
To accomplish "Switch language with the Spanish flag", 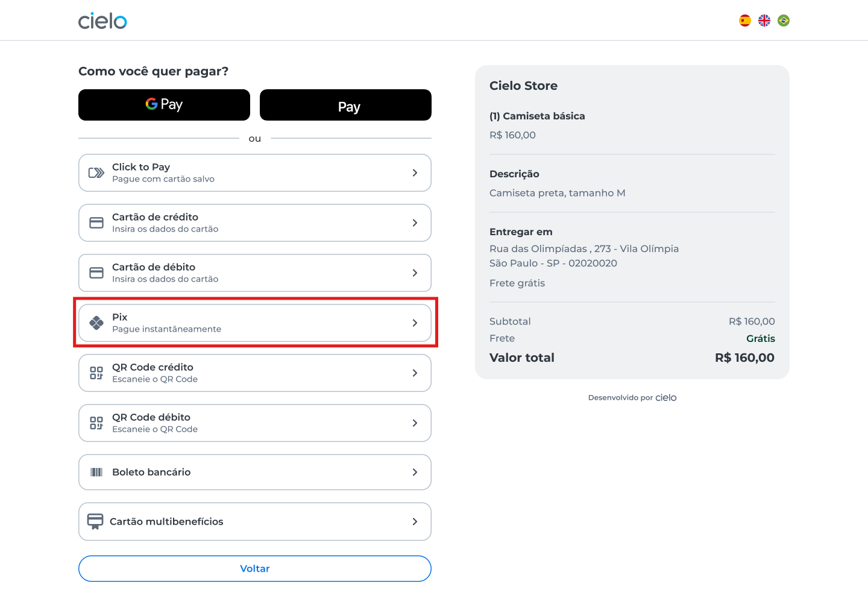I will 745,21.
